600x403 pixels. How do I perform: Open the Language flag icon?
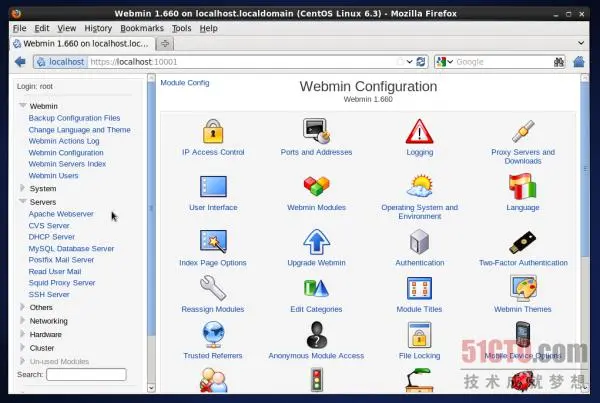(x=523, y=186)
